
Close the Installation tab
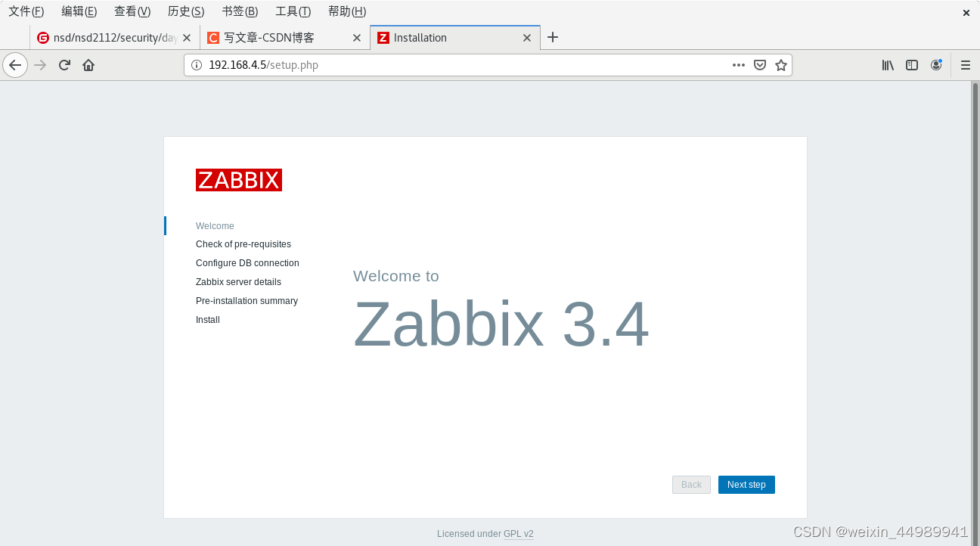(528, 38)
